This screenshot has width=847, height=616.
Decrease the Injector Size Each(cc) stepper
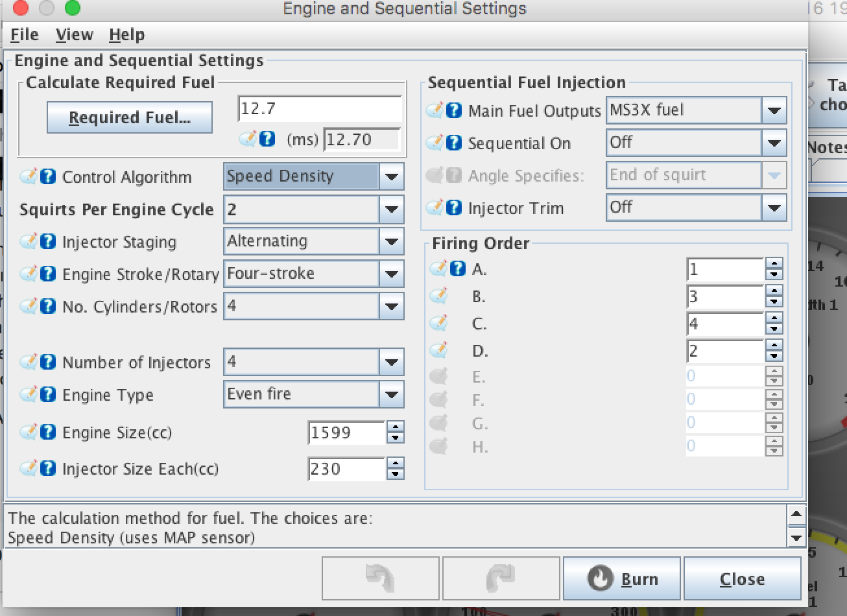click(x=395, y=474)
